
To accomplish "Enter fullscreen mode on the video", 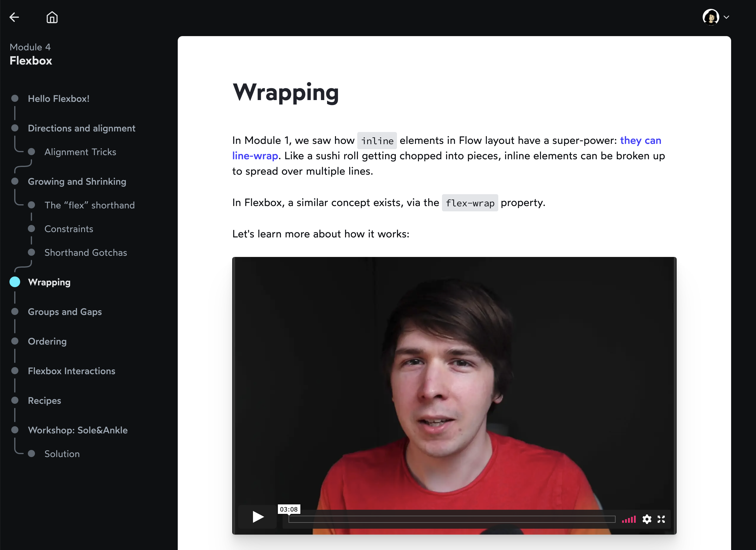I will [x=661, y=519].
